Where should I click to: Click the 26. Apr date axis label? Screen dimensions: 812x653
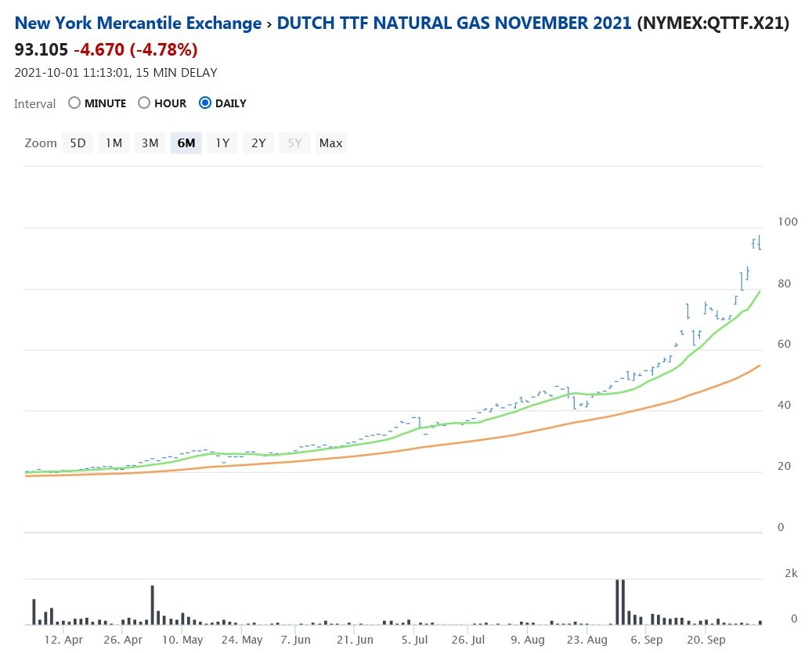tap(123, 640)
